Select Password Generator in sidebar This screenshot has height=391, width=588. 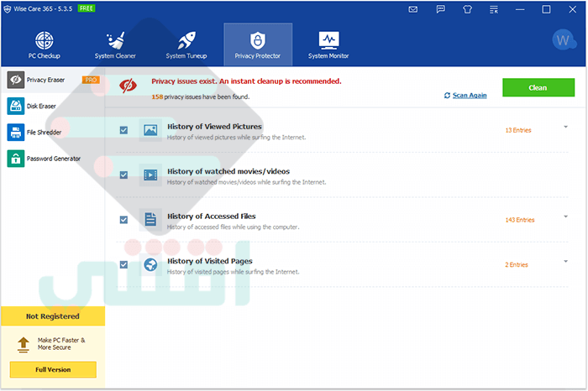[x=54, y=159]
